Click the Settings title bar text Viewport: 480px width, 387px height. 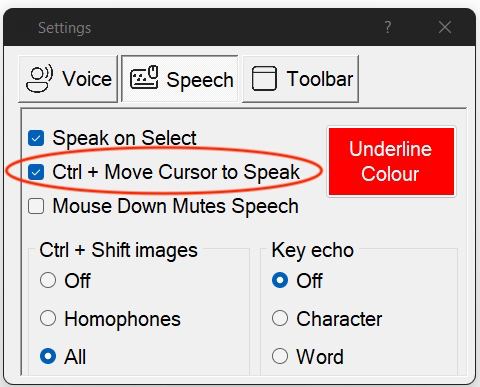tap(64, 28)
